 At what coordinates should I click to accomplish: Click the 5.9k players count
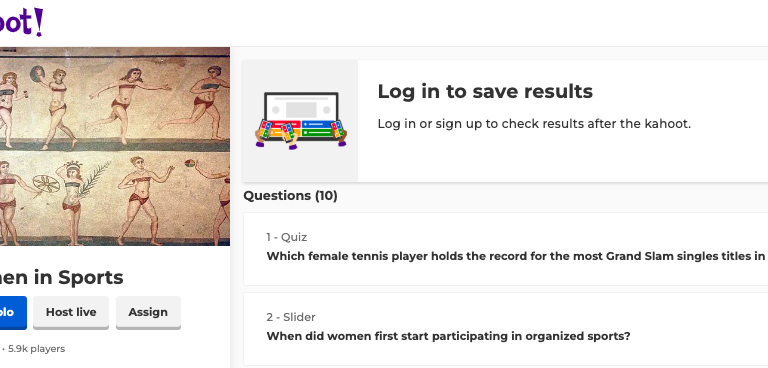[36, 349]
